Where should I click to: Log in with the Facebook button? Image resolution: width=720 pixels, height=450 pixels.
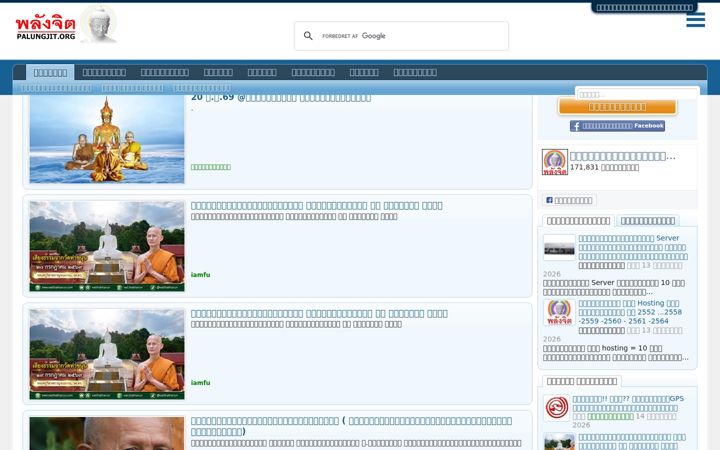(617, 126)
